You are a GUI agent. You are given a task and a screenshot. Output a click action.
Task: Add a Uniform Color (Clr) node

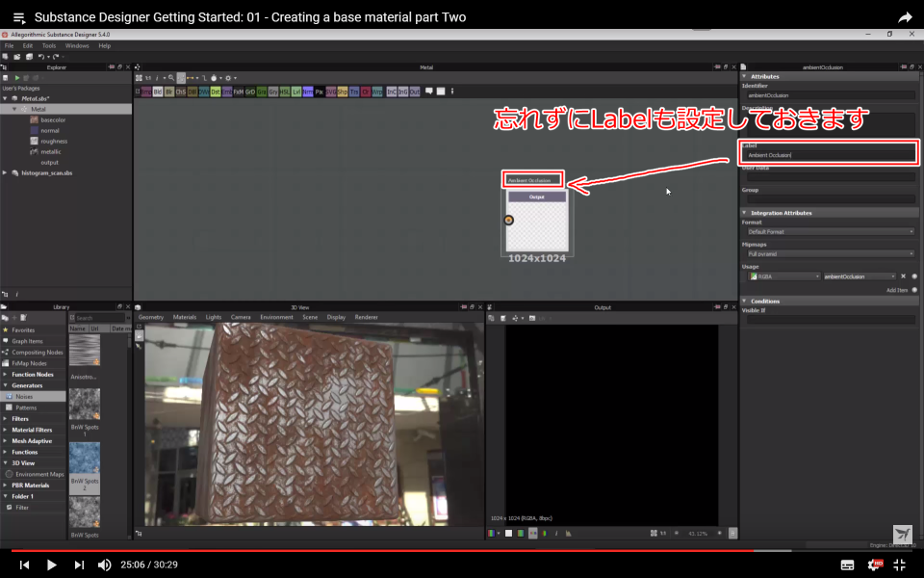[366, 92]
